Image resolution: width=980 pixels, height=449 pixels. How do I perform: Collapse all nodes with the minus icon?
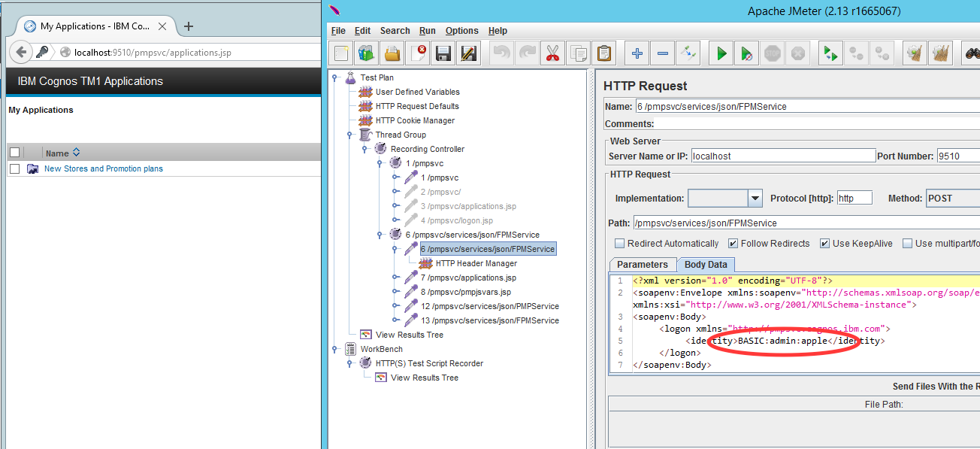[x=663, y=53]
